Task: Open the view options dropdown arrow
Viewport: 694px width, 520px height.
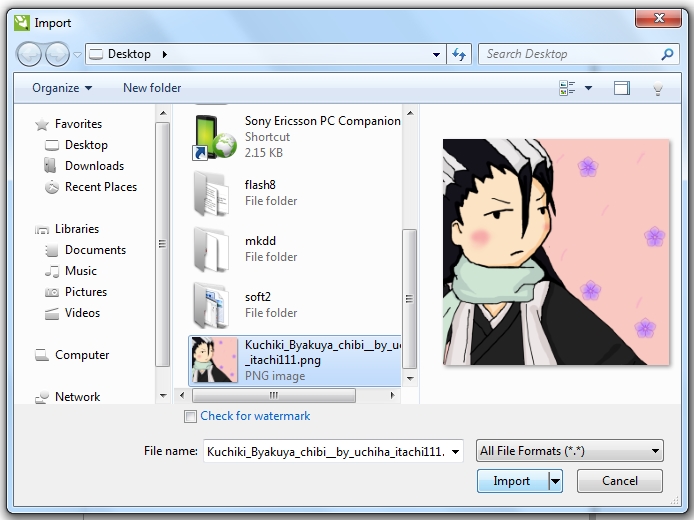Action: (x=588, y=88)
